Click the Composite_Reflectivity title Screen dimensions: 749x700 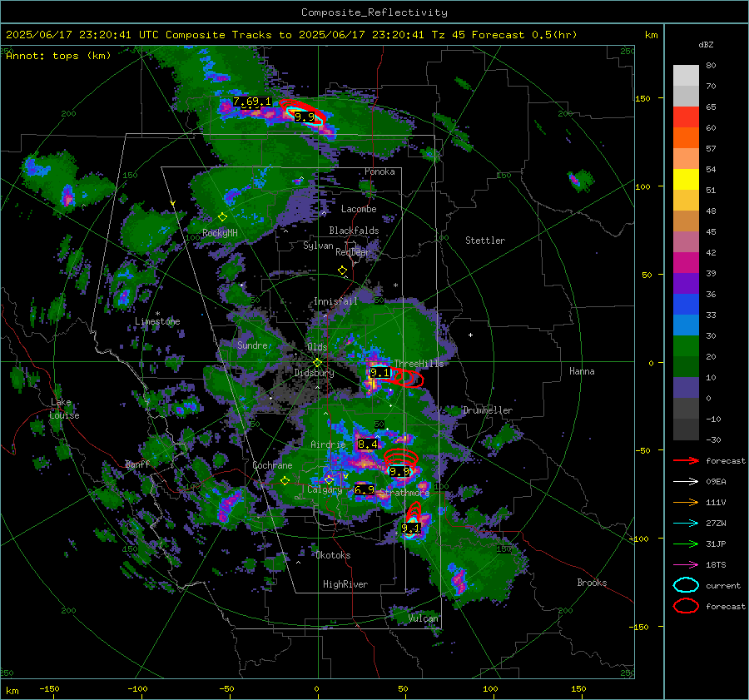tap(374, 12)
